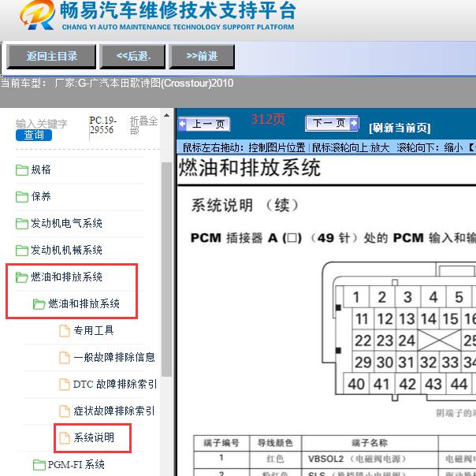The width and height of the screenshot is (476, 476).
Task: Click the platform logo icon
Action: tap(38, 15)
